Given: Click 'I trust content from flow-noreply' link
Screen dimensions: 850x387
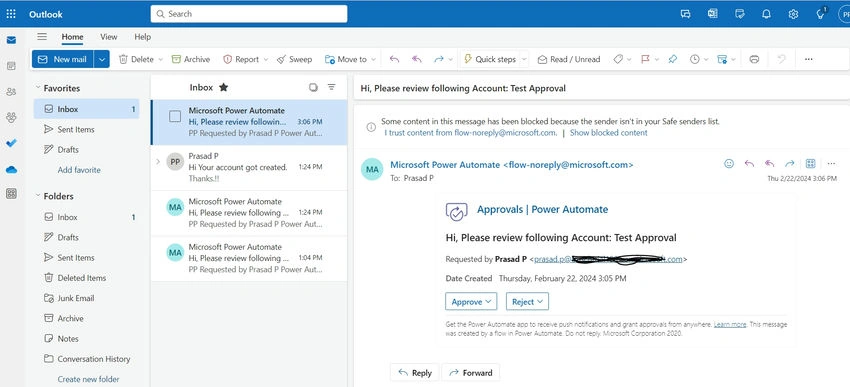Looking at the screenshot, I should tap(471, 132).
